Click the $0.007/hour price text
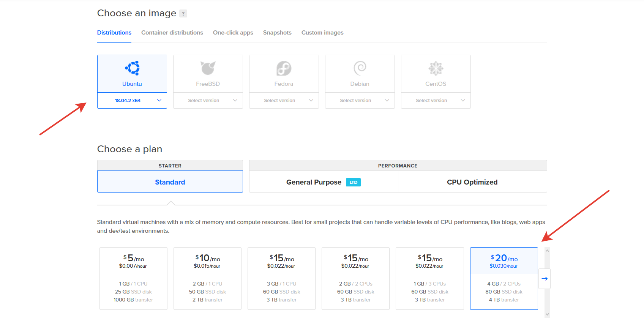The width and height of the screenshot is (644, 322). coord(133,266)
